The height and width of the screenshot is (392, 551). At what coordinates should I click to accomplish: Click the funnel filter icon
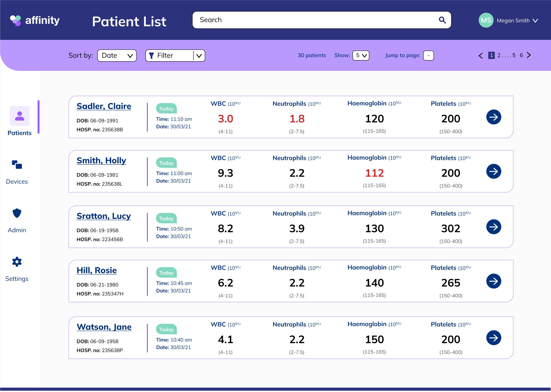click(151, 56)
